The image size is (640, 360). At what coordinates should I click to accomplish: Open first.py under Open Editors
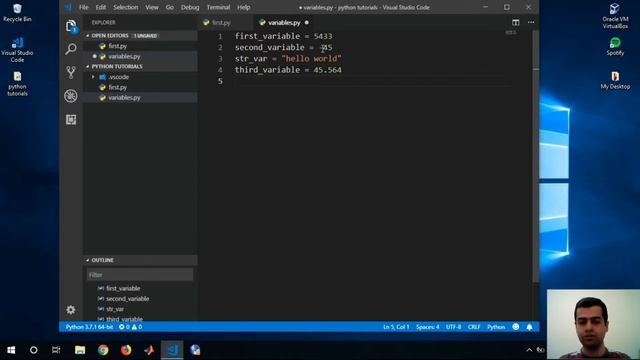[140, 46]
